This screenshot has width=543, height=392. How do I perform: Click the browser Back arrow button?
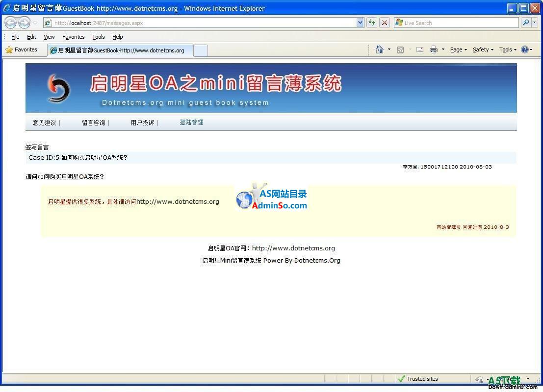[x=11, y=23]
